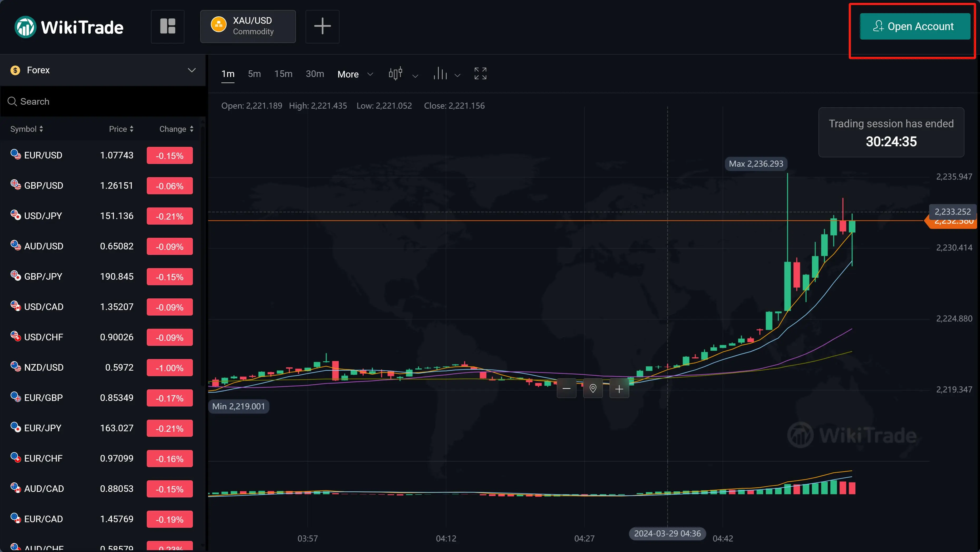Switch chart to 1m timeframe
This screenshot has width=980, height=552.
(228, 74)
